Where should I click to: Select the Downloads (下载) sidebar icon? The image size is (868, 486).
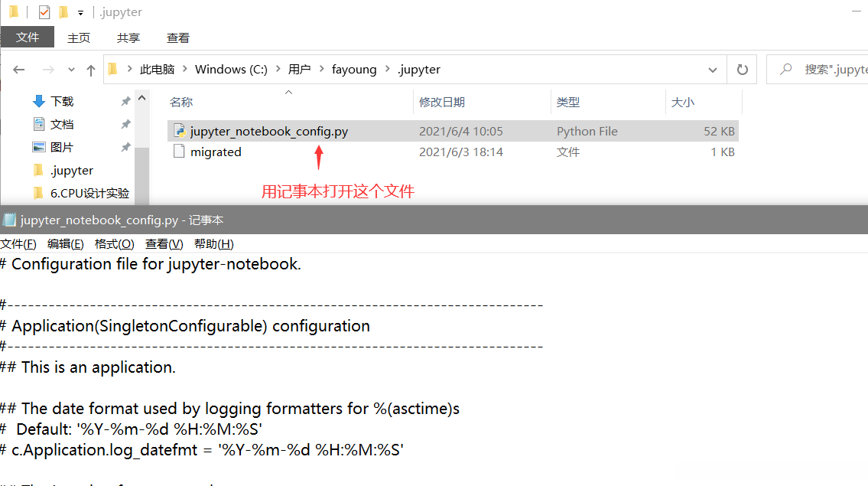click(39, 101)
